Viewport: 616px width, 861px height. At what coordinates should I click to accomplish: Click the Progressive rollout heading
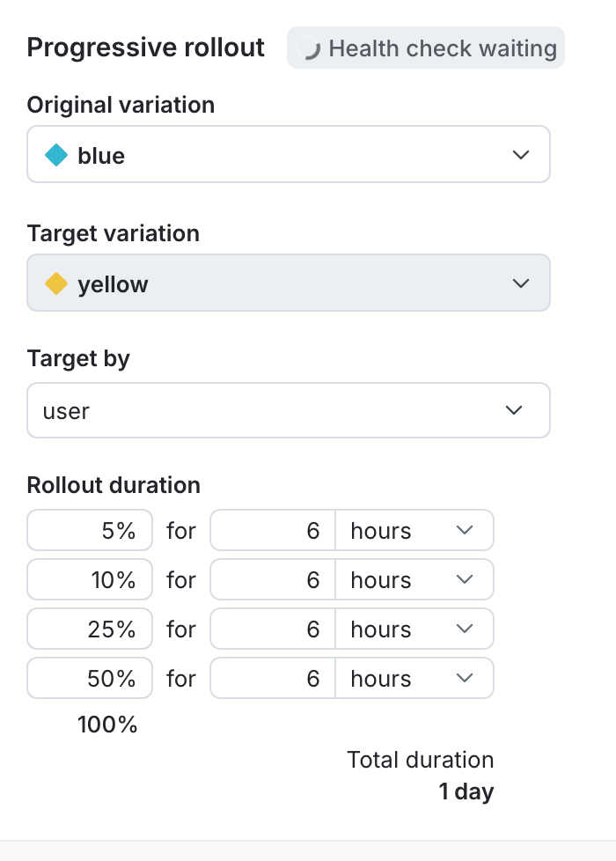[145, 48]
